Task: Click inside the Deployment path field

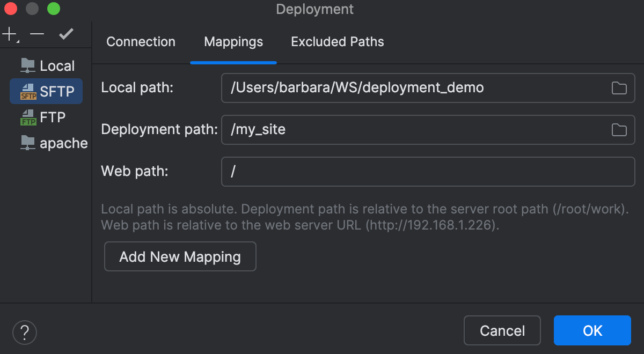Action: click(376, 129)
